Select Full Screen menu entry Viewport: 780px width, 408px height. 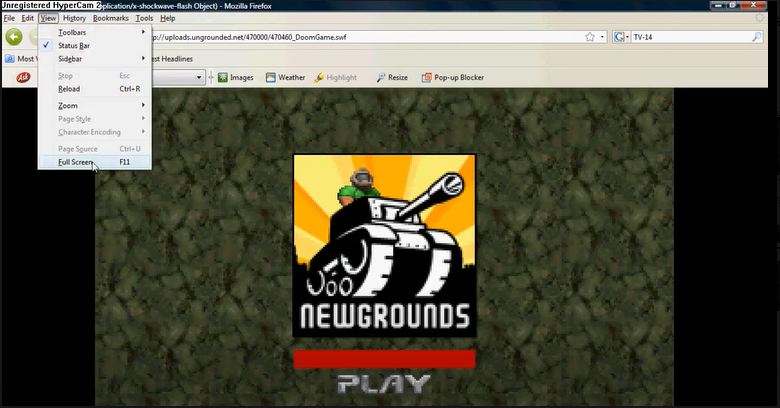coord(95,162)
